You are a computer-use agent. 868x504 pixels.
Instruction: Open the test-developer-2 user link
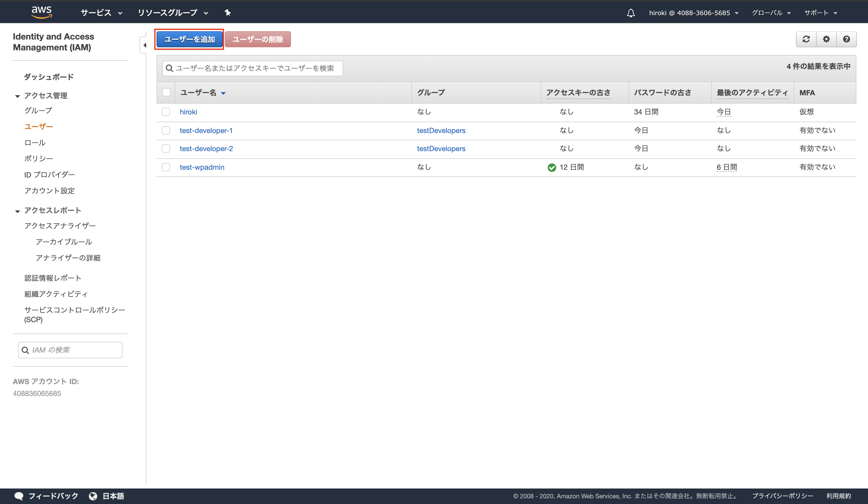tap(206, 149)
